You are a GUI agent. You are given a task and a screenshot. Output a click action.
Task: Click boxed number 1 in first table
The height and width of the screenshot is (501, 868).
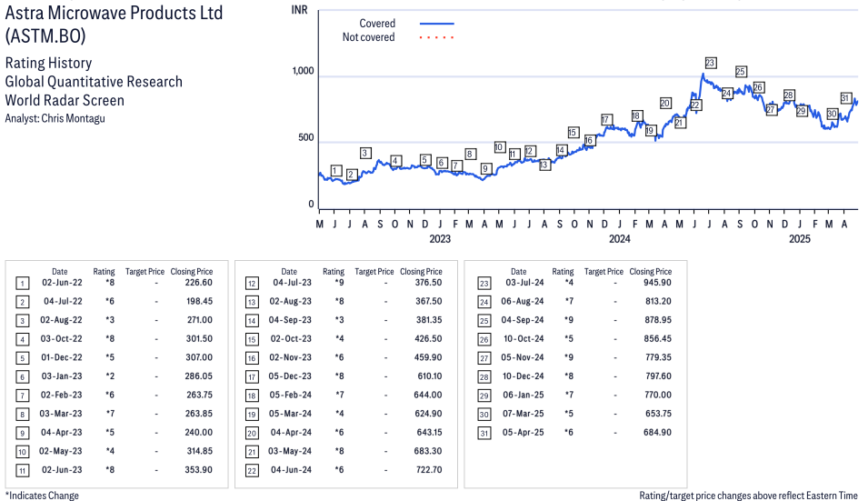click(22, 284)
